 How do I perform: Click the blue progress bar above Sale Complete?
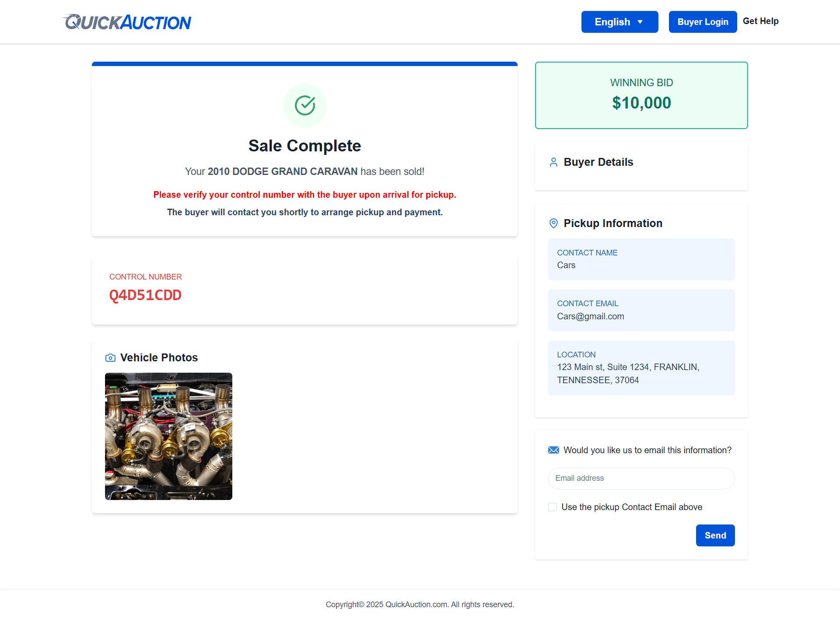coord(304,64)
